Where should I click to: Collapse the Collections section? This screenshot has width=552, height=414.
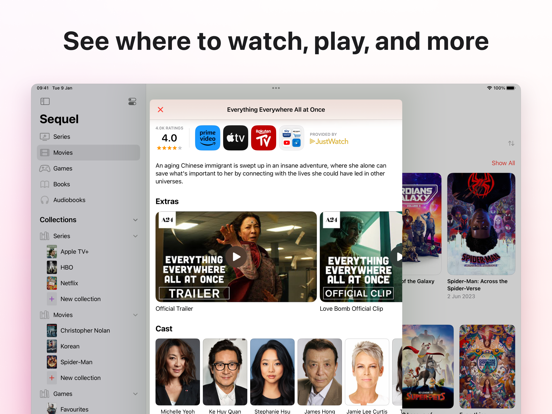coord(135,220)
